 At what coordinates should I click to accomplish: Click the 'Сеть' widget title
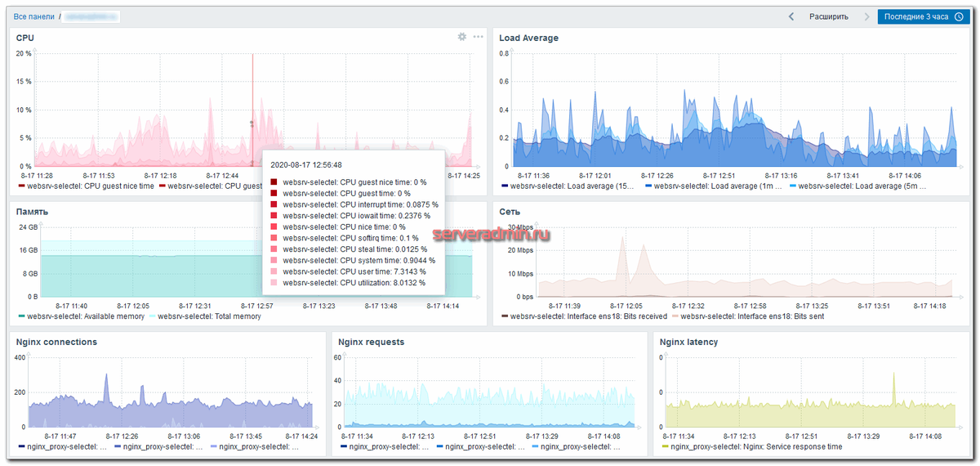pos(510,211)
